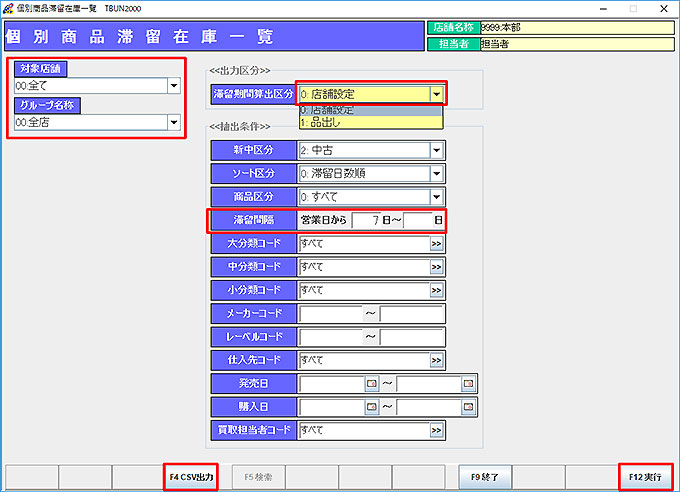The image size is (680, 492).
Task: Focus the 滞留間隔 start days field
Action: [x=366, y=220]
